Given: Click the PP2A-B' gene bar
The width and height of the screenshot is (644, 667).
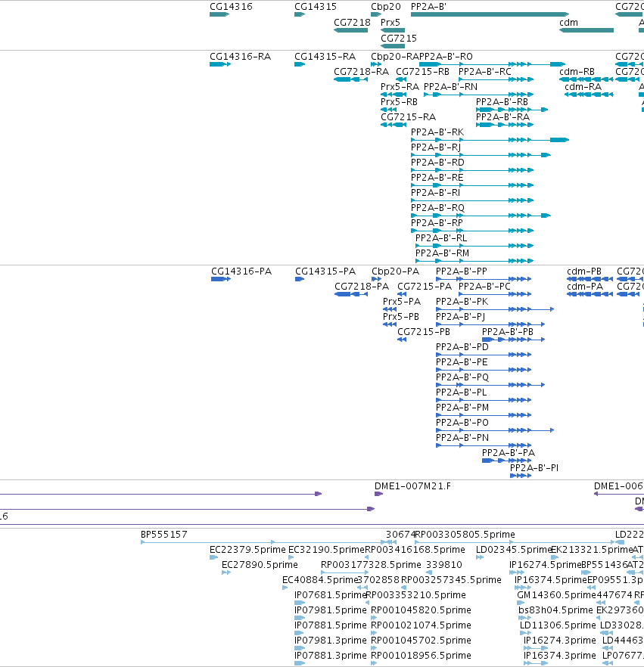Looking at the screenshot, I should coord(490,14).
